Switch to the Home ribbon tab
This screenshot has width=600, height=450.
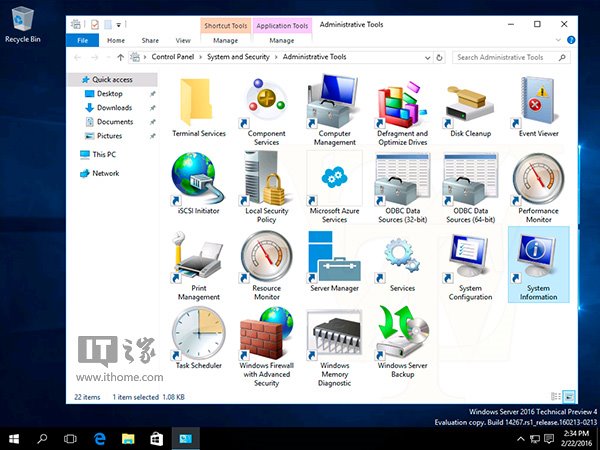point(116,40)
